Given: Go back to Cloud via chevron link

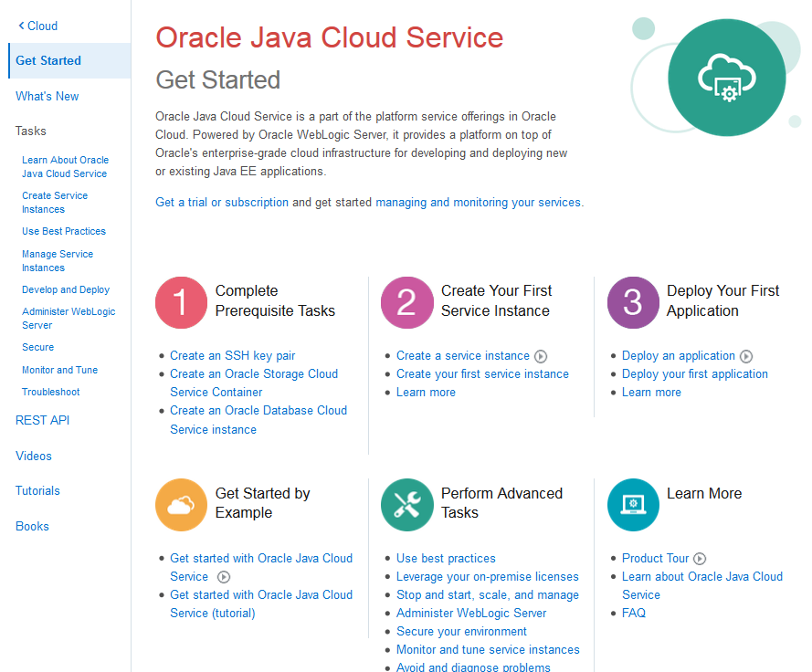Looking at the screenshot, I should tap(38, 26).
